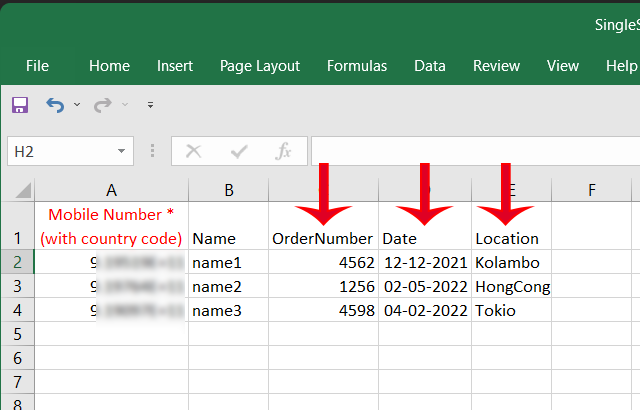The image size is (640, 410).
Task: Open the Formulas ribbon tab
Action: pos(357,66)
